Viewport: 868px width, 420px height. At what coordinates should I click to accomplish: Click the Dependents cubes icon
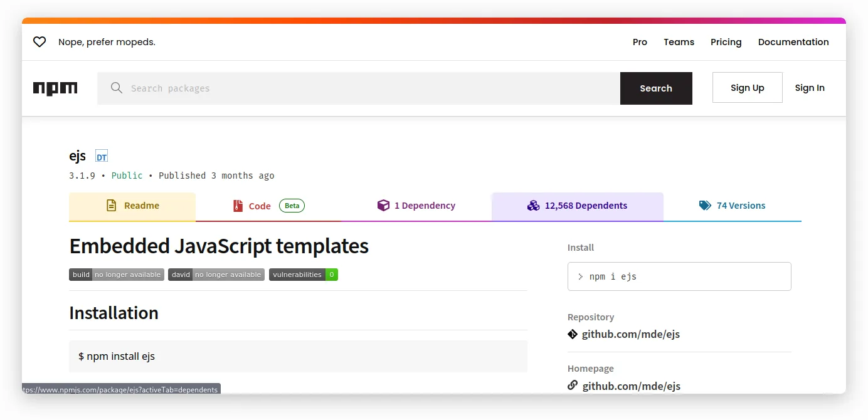pos(533,206)
